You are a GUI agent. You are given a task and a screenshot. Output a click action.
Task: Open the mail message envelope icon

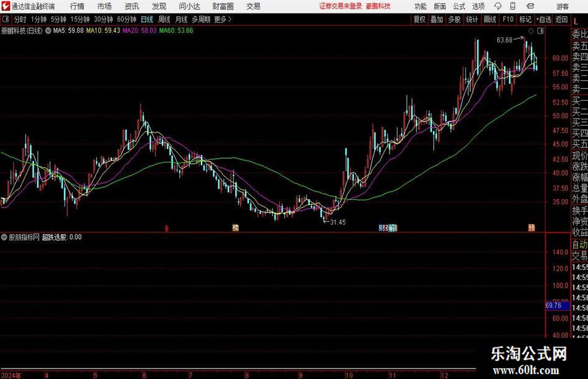(x=530, y=6)
